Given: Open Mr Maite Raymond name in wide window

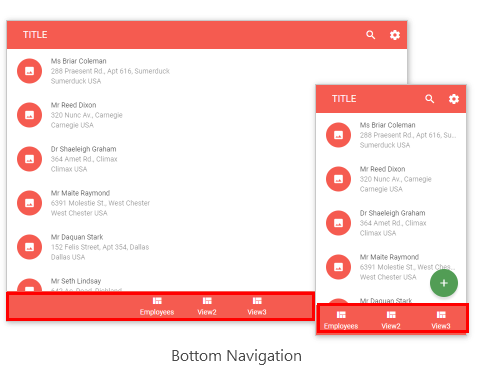Looking at the screenshot, I should tap(80, 193).
